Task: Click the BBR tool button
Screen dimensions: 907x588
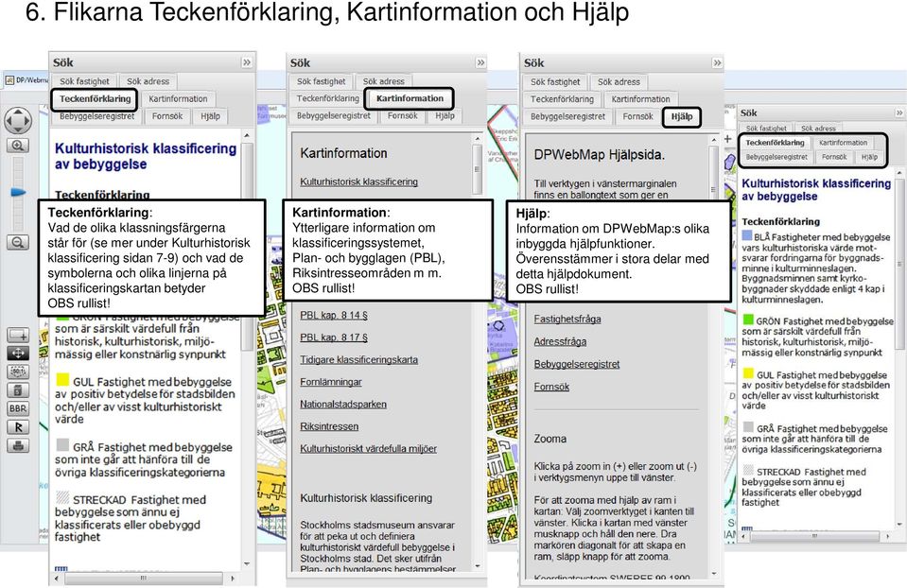Action: (x=18, y=408)
